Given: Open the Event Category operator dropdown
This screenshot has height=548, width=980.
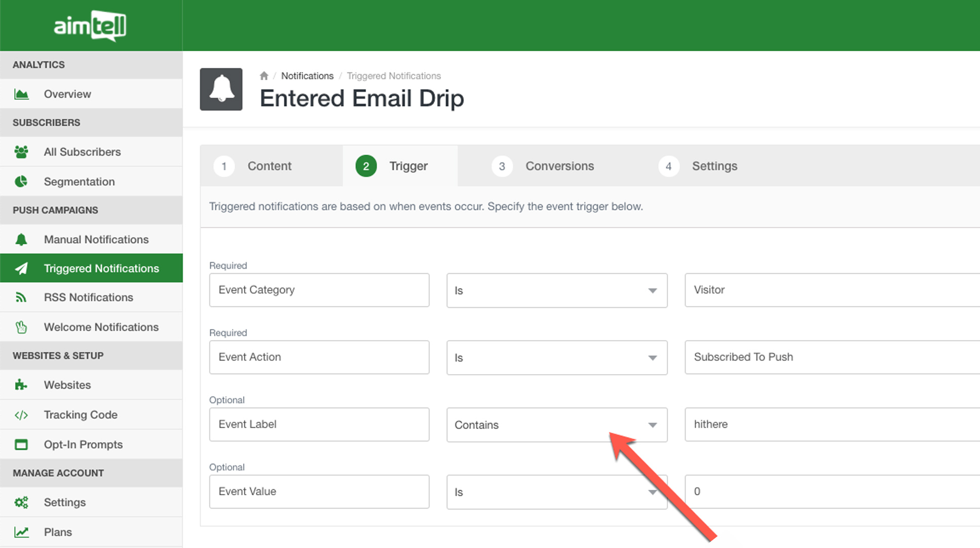Looking at the screenshot, I should (x=556, y=290).
